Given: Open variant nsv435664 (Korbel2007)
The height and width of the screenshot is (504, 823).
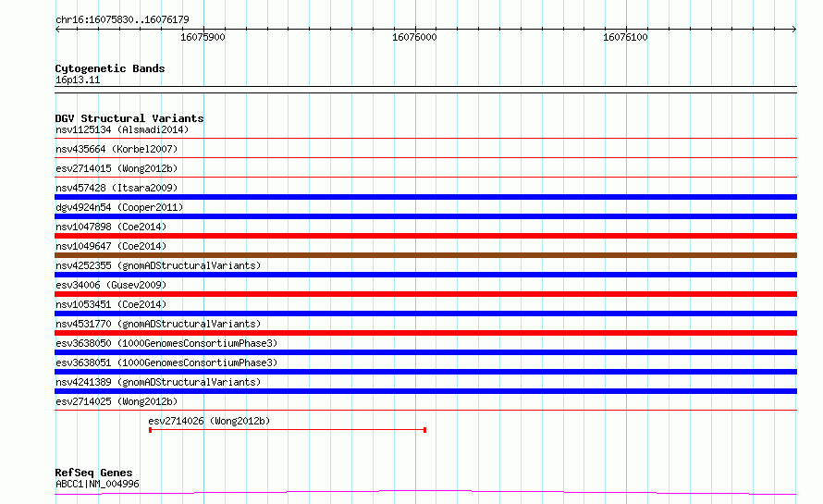Looking at the screenshot, I should point(117,149).
